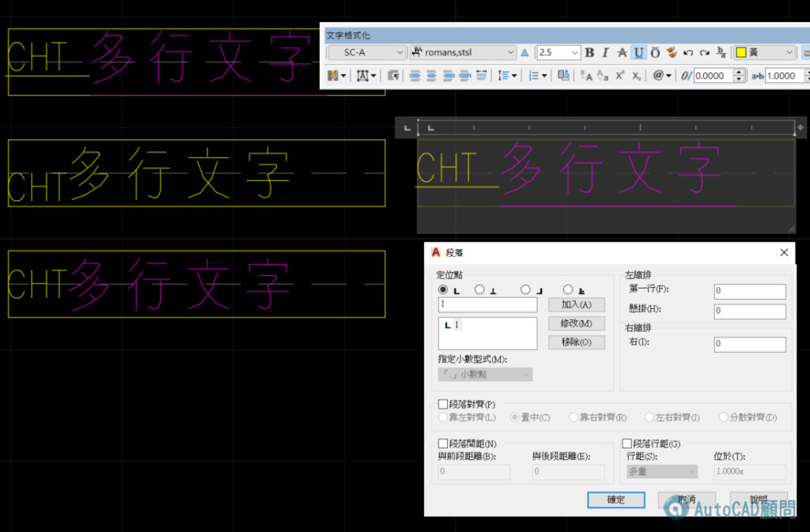Center-align text in the toolbar
This screenshot has width=810, height=532.
click(431, 76)
